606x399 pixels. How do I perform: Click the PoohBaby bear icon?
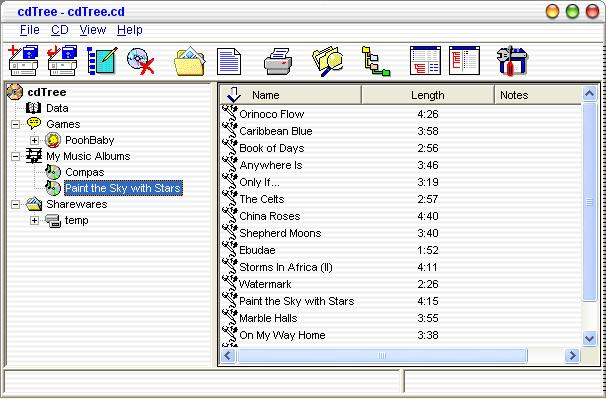53,140
